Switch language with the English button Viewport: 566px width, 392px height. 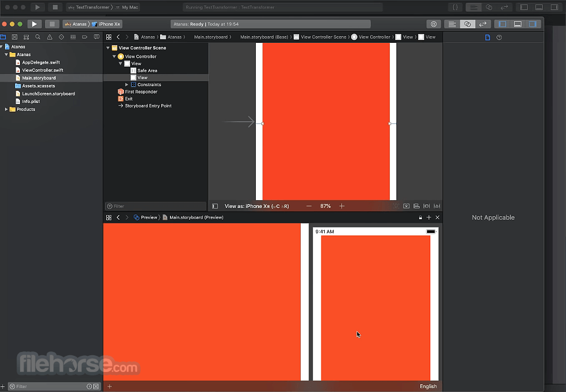click(x=428, y=386)
